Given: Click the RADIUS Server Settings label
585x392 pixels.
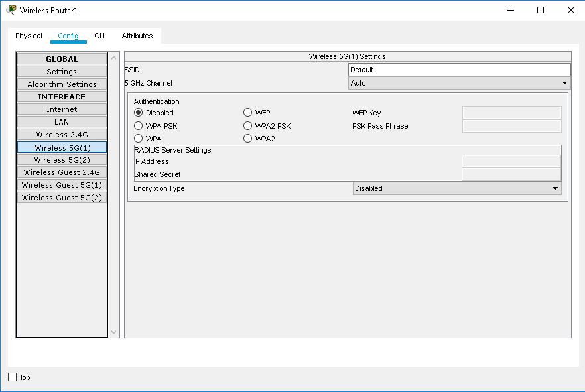Looking at the screenshot, I should (x=172, y=150).
